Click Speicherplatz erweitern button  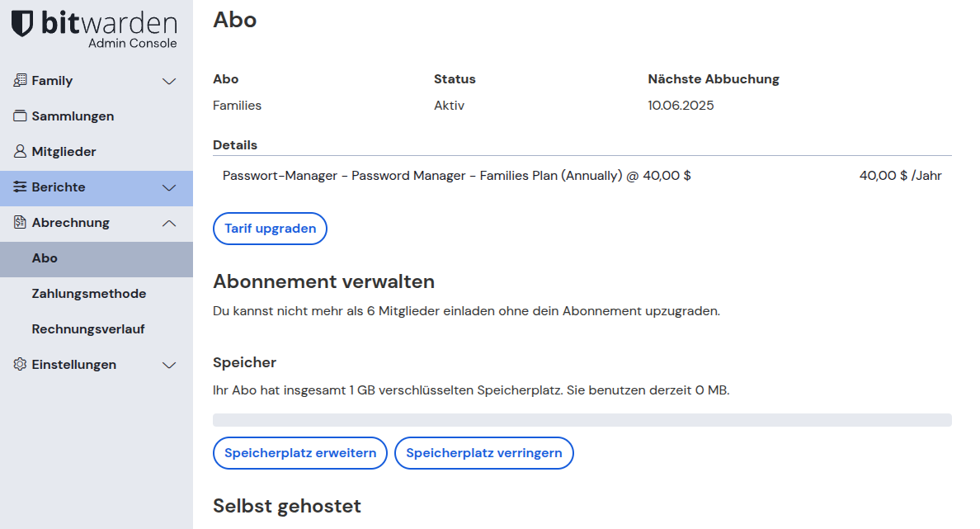tap(300, 453)
